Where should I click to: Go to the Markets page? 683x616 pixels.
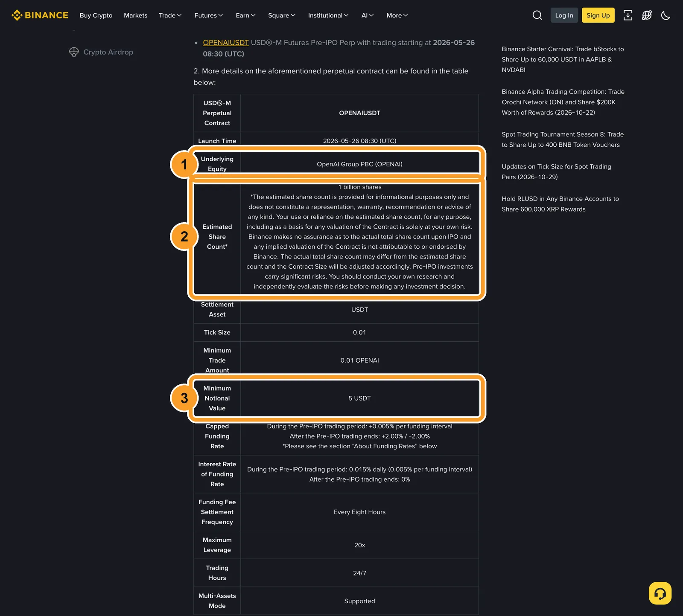point(135,15)
